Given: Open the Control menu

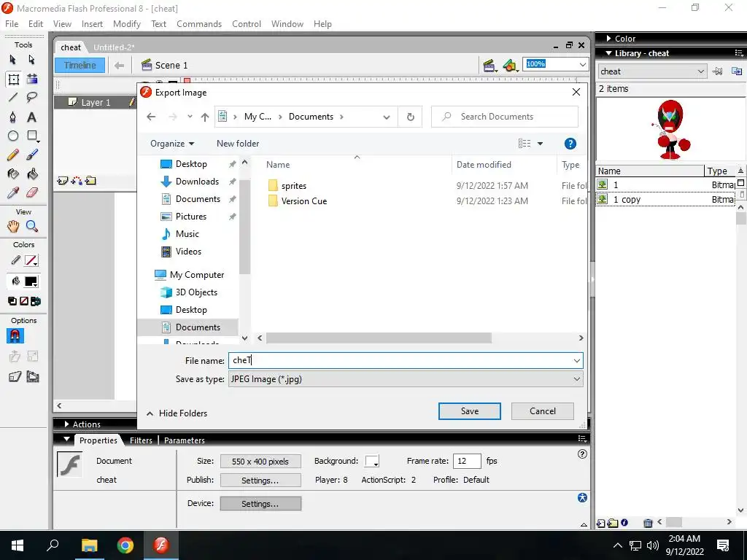Looking at the screenshot, I should [x=247, y=24].
